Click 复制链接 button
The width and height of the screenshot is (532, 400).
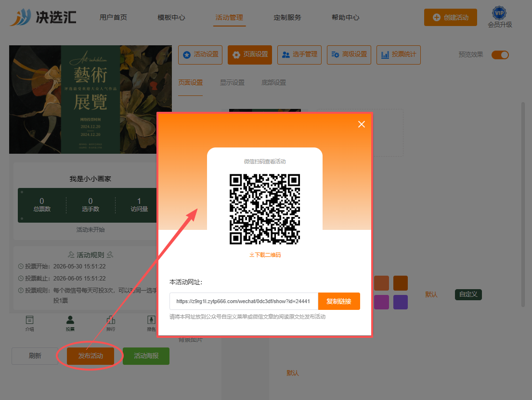[339, 301]
